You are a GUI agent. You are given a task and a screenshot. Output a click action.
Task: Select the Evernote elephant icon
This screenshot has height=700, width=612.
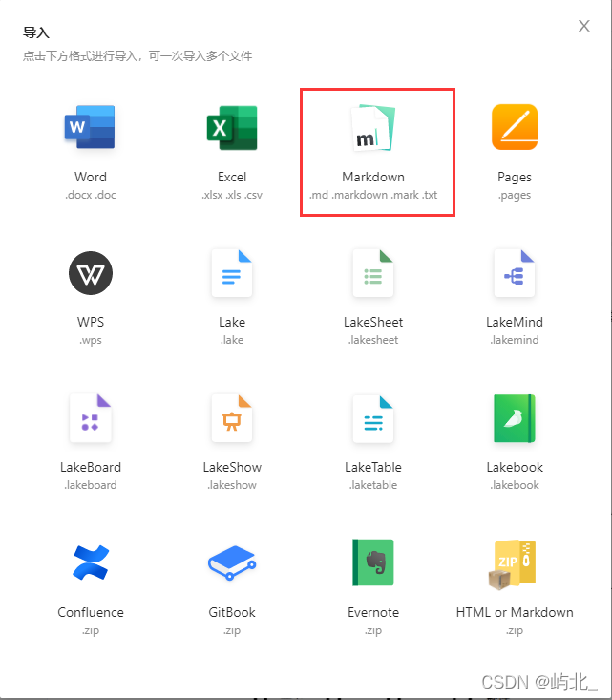(373, 562)
